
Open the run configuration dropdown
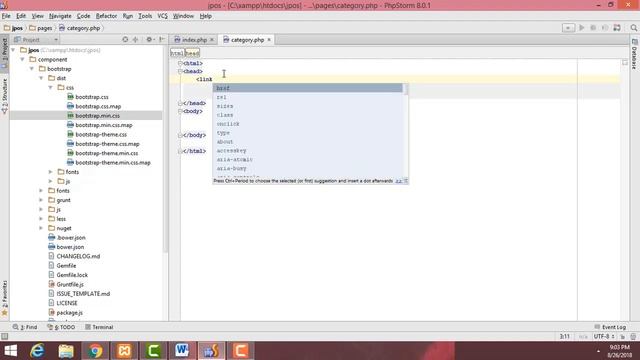click(568, 28)
